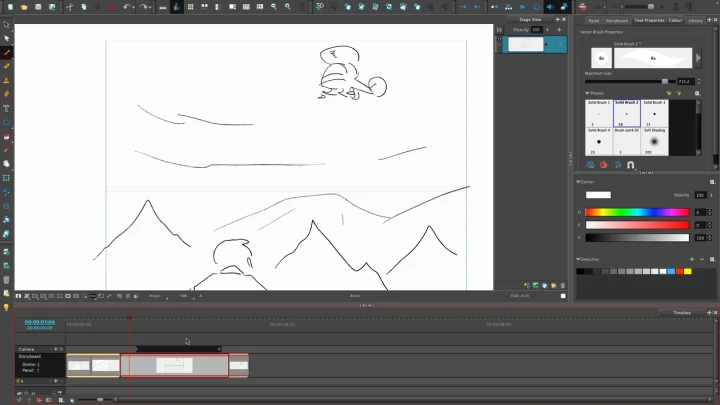The width and height of the screenshot is (720, 405).
Task: Select the Rectangle shape tool
Action: (x=7, y=122)
